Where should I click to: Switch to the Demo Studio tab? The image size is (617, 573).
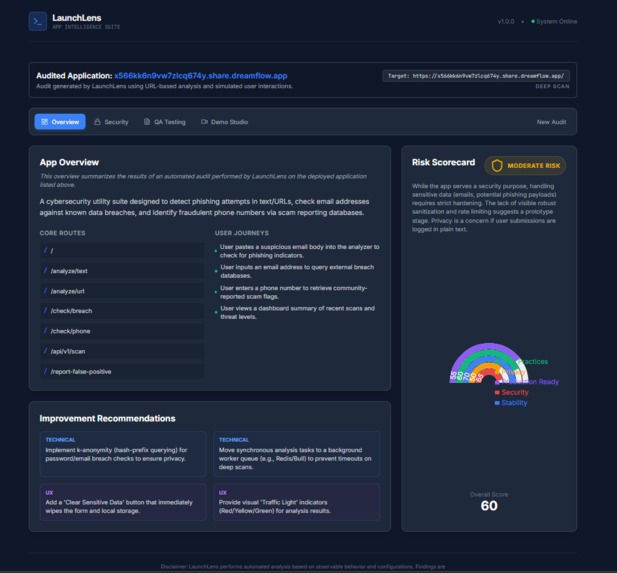point(224,122)
